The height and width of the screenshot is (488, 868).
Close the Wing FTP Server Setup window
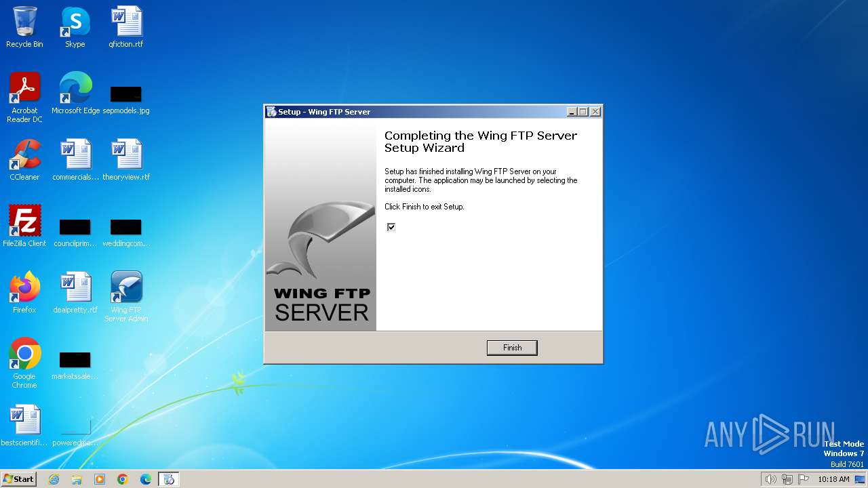pos(595,112)
